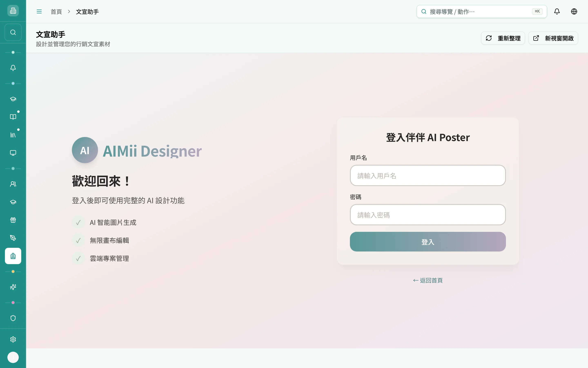Click the 文宣助手 breadcrumb item
Viewport: 588px width, 368px height.
(x=87, y=12)
